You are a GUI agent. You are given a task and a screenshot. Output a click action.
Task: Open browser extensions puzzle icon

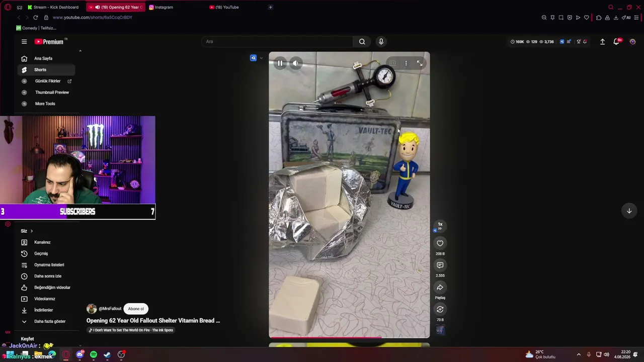click(599, 18)
